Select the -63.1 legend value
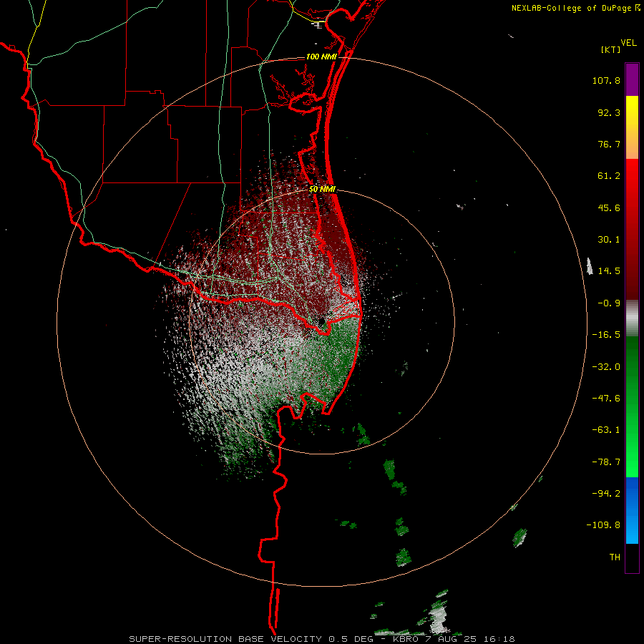The height and width of the screenshot is (644, 644). point(606,430)
